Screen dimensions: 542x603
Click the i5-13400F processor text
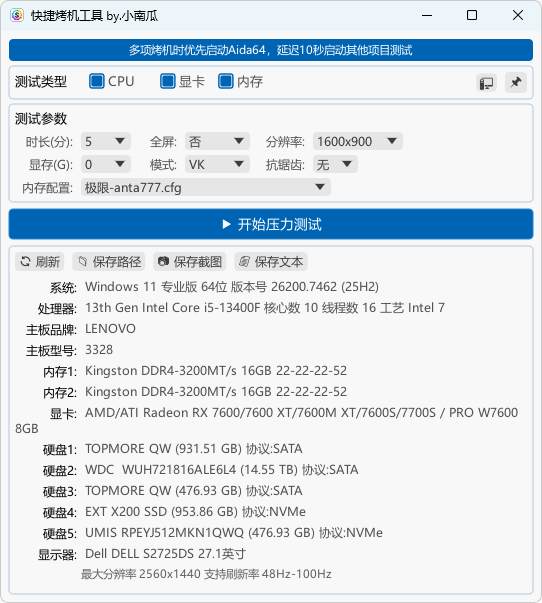click(x=265, y=308)
